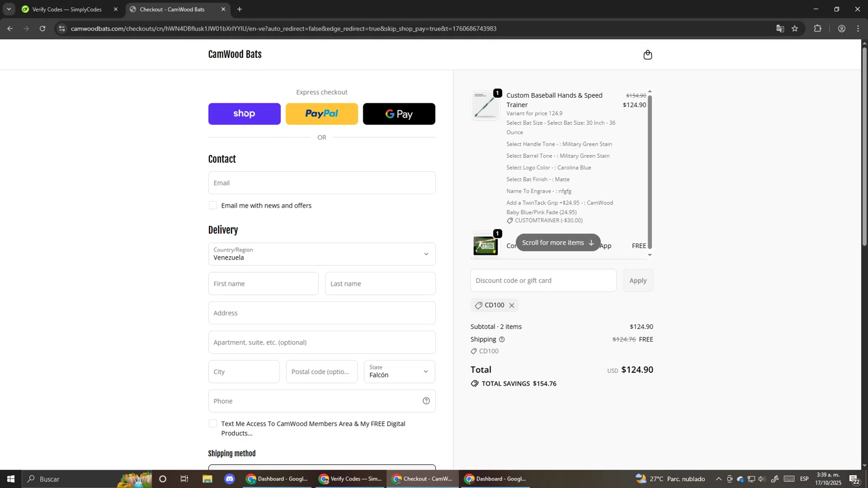Show hidden tray icons

[719, 479]
